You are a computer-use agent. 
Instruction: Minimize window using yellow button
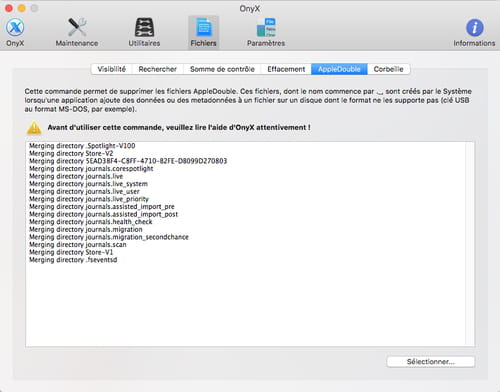(22, 8)
